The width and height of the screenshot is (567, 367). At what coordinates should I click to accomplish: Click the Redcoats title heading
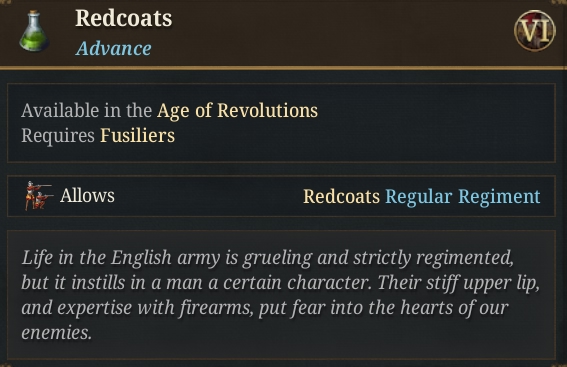point(124,18)
